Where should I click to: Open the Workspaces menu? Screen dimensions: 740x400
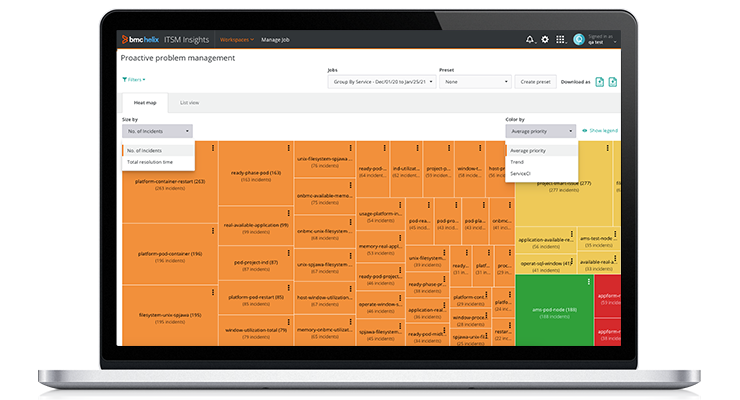pos(236,39)
